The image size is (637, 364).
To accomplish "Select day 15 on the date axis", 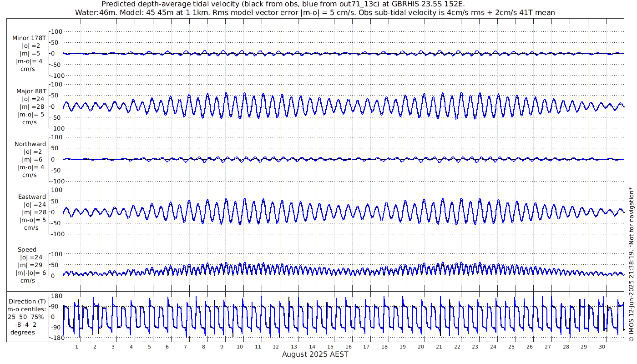I will click(x=330, y=347).
